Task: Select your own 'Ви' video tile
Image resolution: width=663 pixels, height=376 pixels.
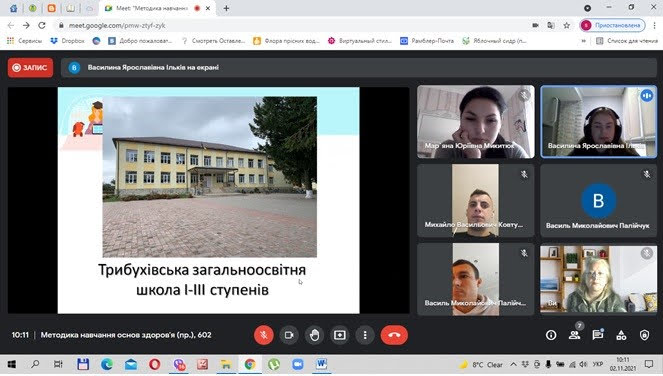Action: point(599,279)
